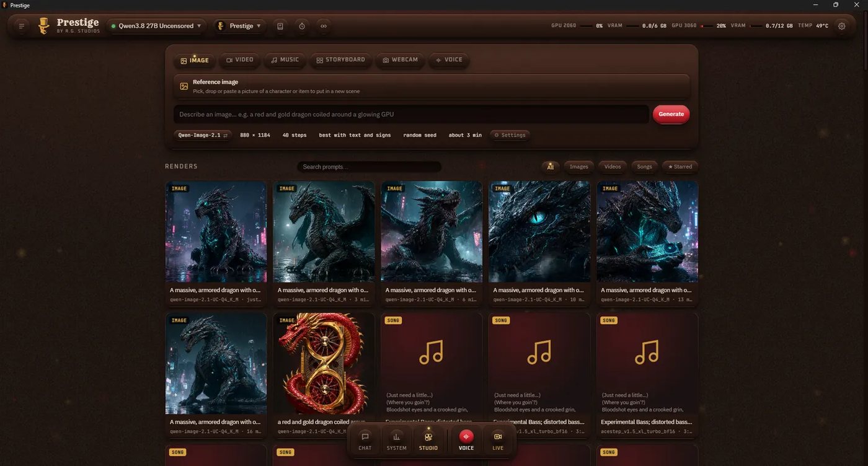Open the Chat view from bottom dock
This screenshot has width=868, height=466.
[x=365, y=441]
